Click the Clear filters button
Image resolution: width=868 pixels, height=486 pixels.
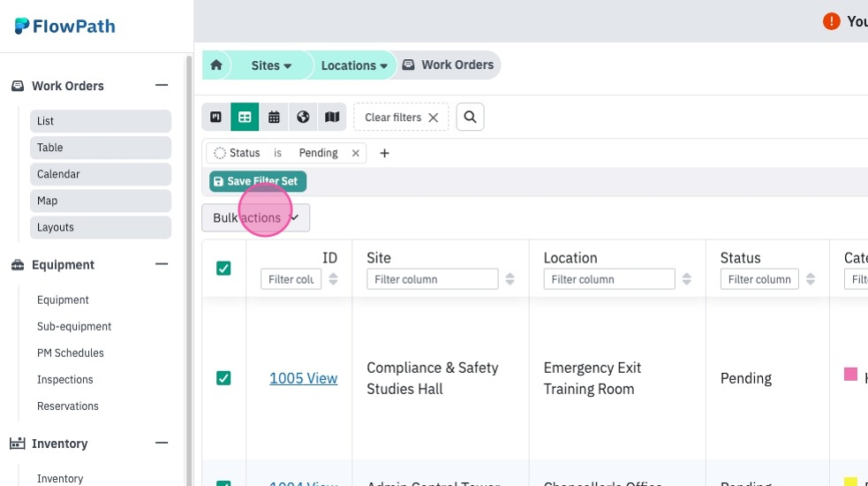[x=402, y=118]
